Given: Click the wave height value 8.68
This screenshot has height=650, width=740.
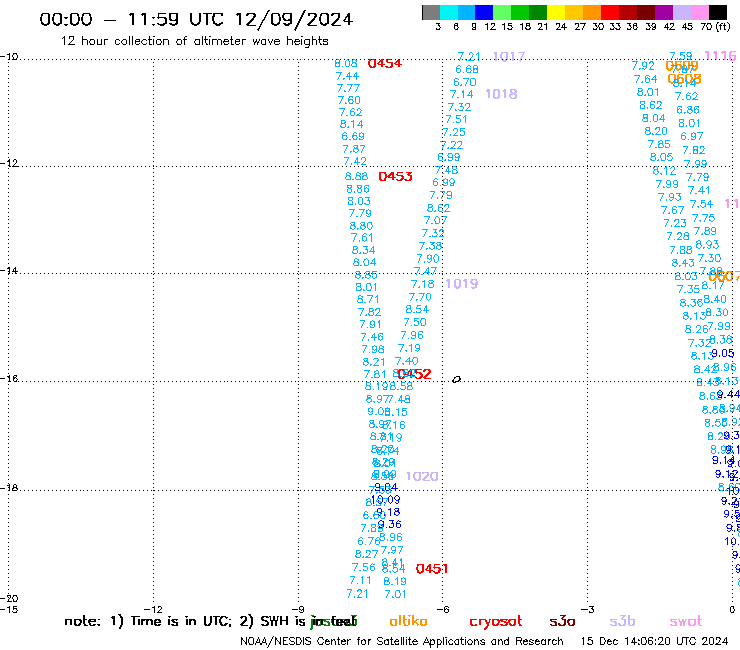Looking at the screenshot, I should pos(356,176).
